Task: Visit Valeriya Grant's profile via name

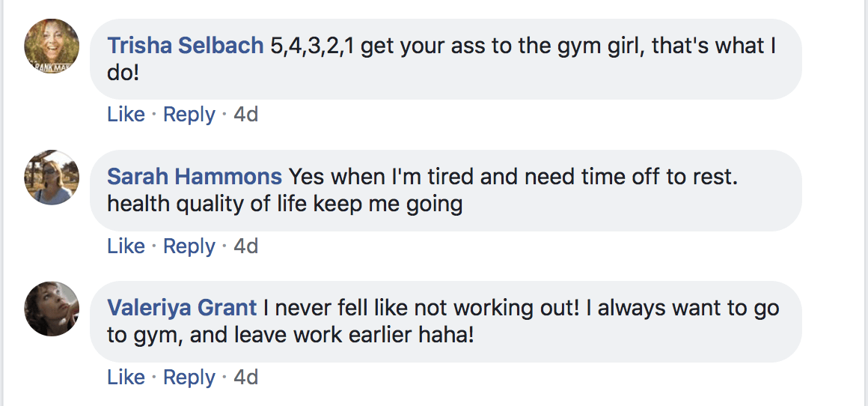Action: pyautogui.click(x=182, y=308)
